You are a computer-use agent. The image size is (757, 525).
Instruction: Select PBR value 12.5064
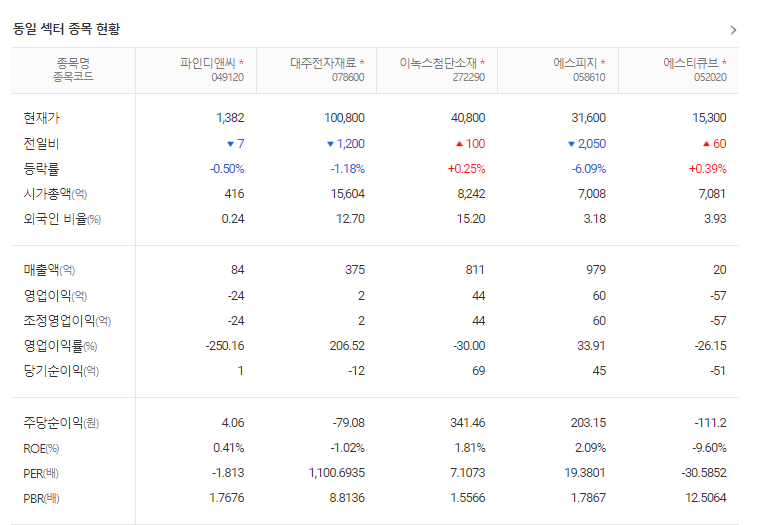[705, 498]
